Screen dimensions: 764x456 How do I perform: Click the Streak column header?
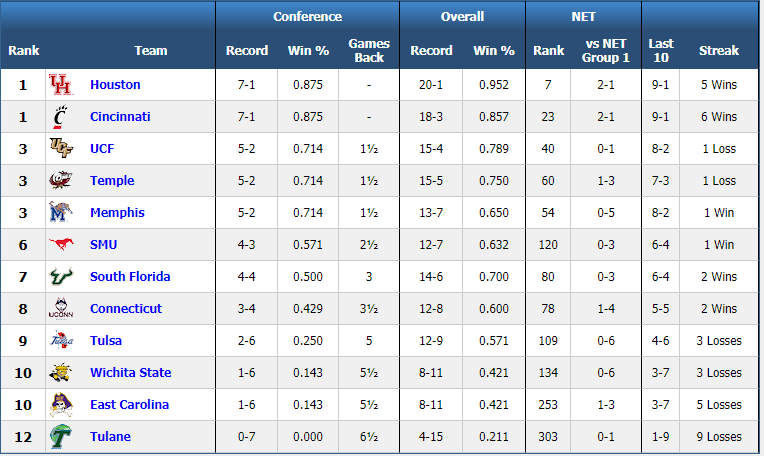pyautogui.click(x=719, y=51)
